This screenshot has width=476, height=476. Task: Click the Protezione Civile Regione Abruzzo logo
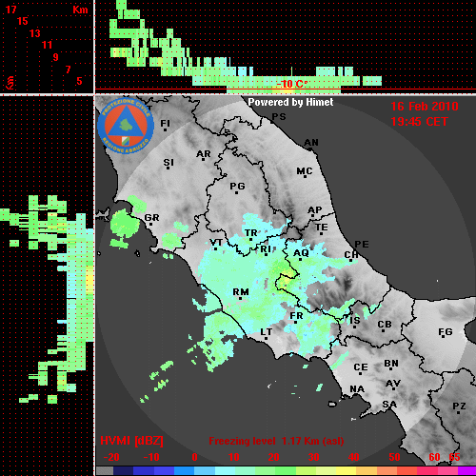[126, 126]
